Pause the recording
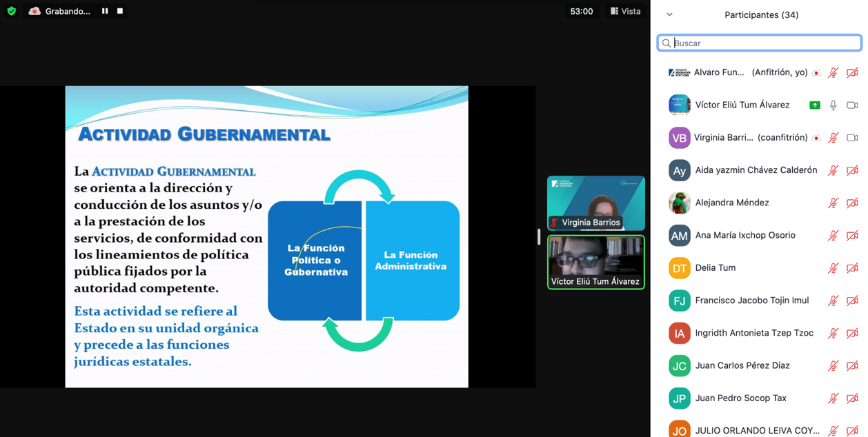 coord(105,11)
